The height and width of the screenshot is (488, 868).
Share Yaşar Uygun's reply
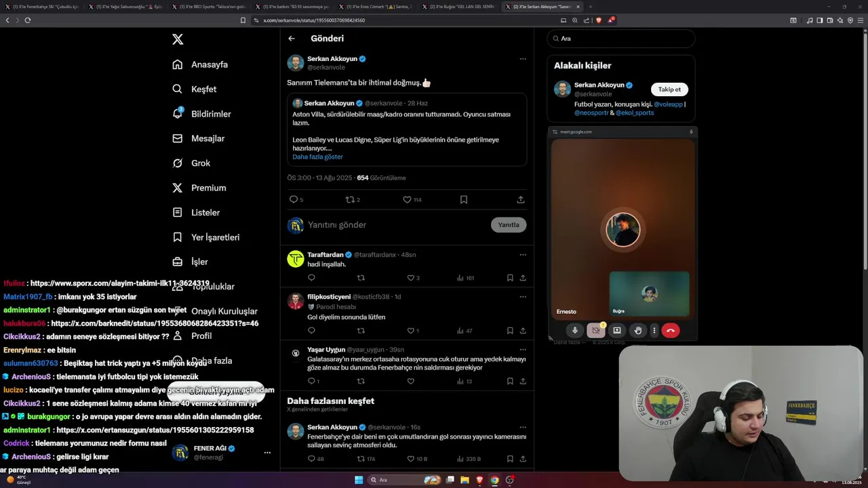point(523,382)
